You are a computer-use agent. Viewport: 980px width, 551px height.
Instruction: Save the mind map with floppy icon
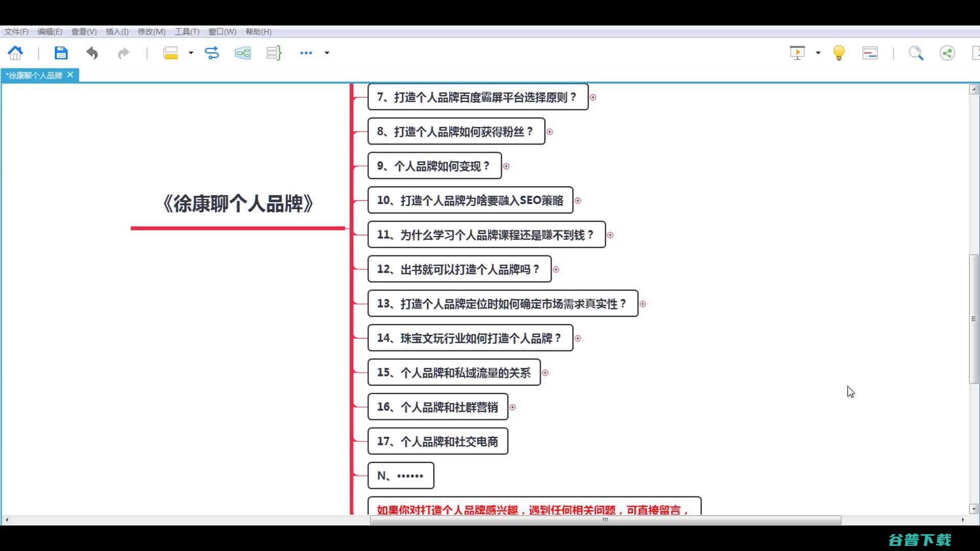pos(61,53)
